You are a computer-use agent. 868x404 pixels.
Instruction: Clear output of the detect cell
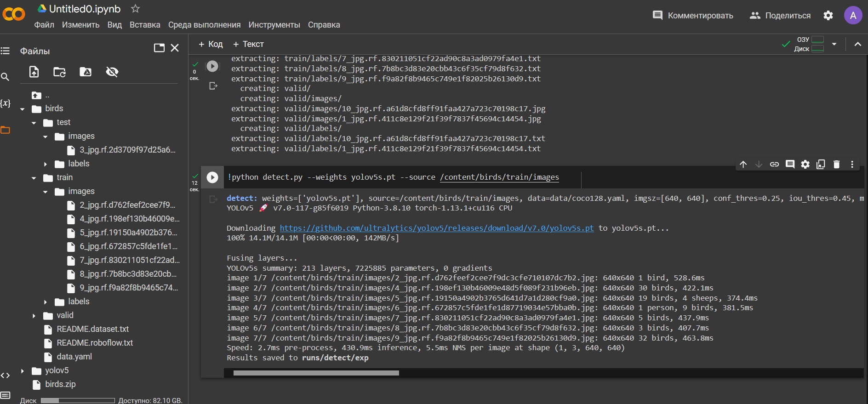point(213,199)
